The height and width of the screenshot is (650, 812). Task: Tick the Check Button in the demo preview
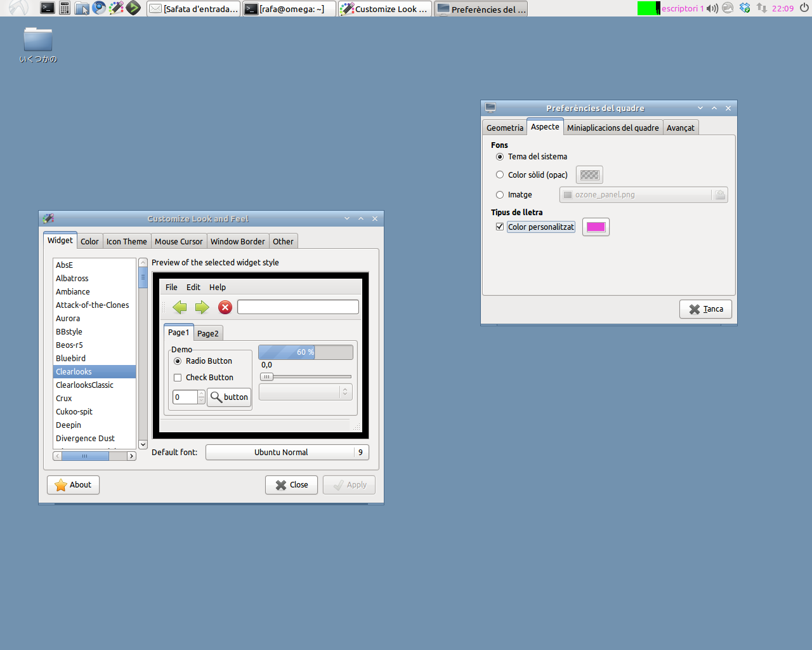pyautogui.click(x=178, y=378)
